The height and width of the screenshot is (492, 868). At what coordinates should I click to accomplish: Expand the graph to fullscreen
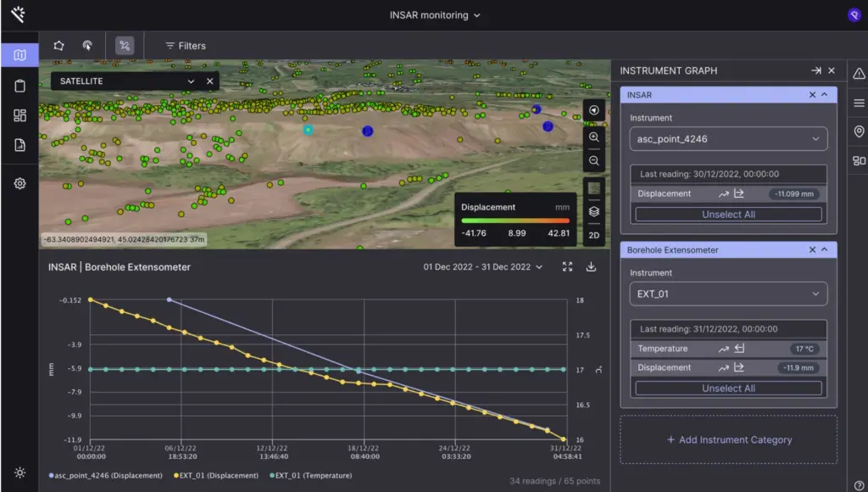click(x=568, y=267)
